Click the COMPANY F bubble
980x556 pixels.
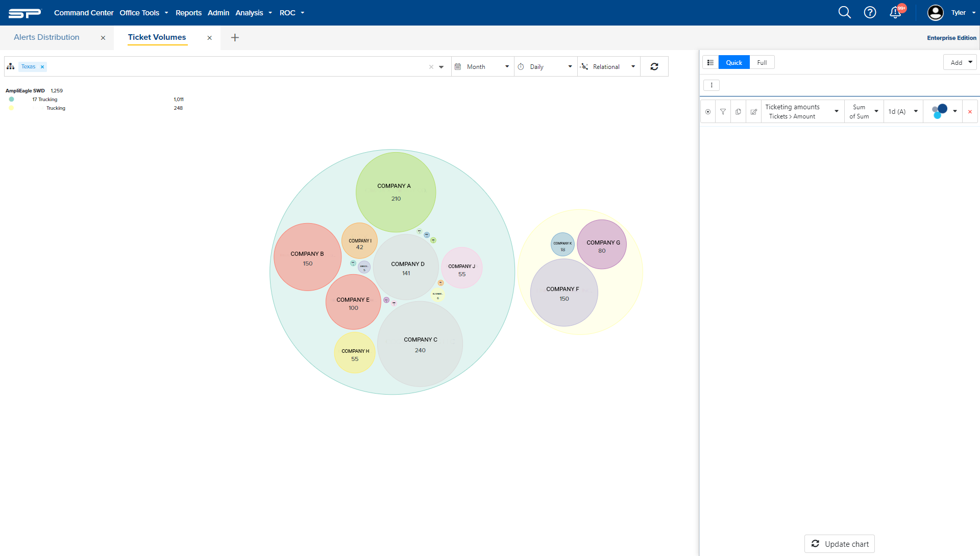pyautogui.click(x=564, y=293)
